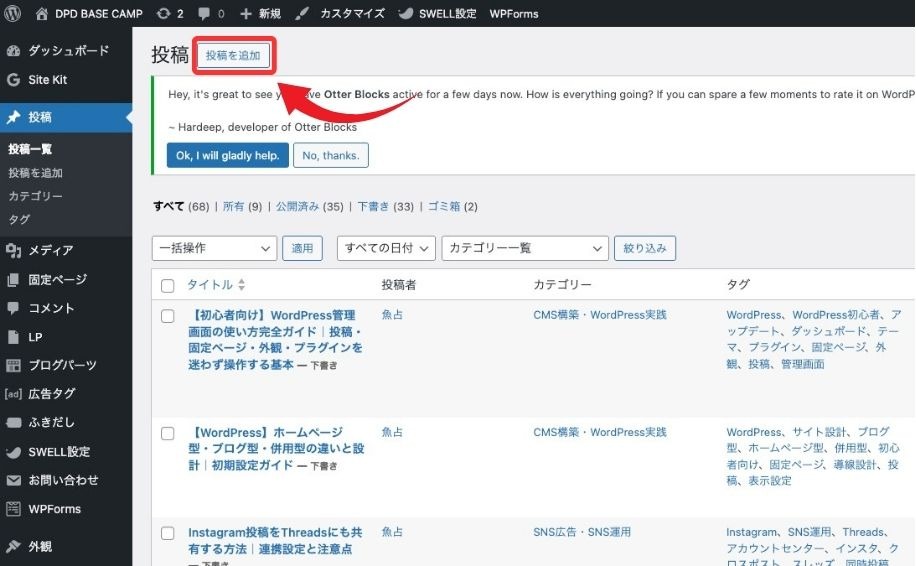Select カテゴリー in the posts submenu
The image size is (916, 566).
point(35,196)
